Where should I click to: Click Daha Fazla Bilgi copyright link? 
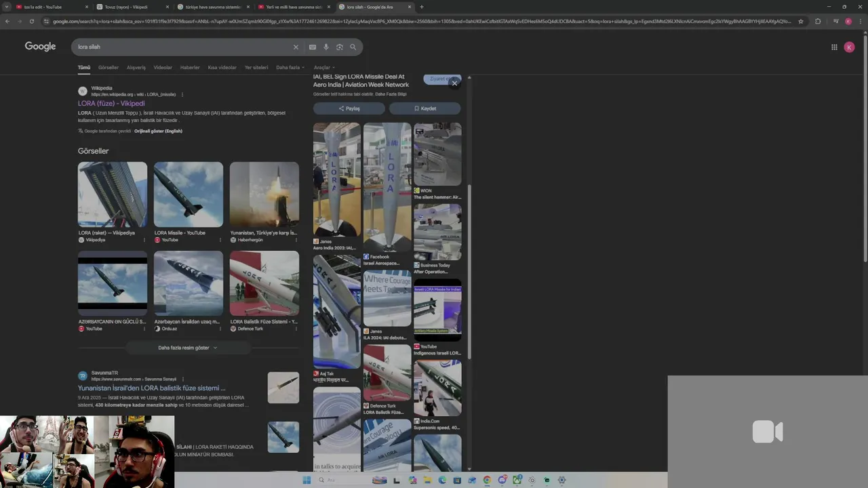coord(391,94)
